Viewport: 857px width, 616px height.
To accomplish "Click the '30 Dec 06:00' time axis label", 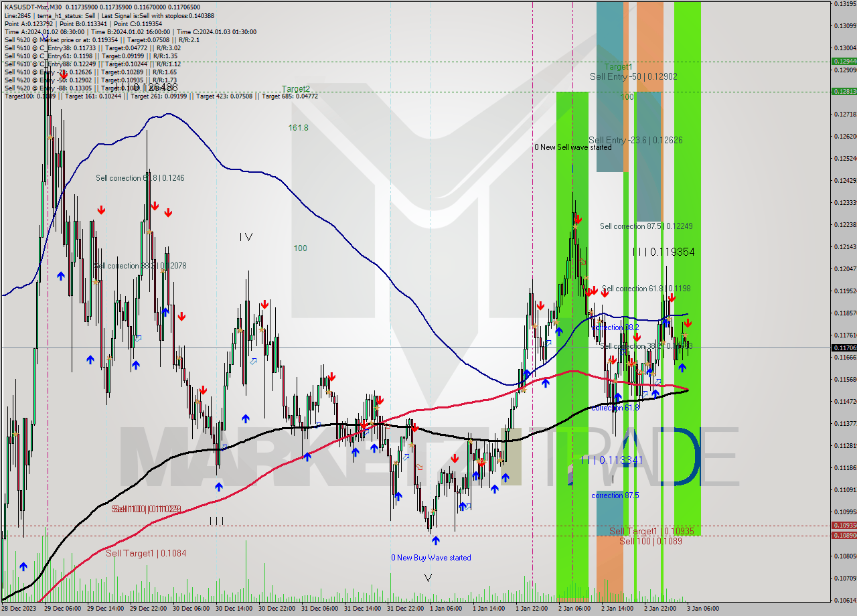I will click(x=191, y=609).
